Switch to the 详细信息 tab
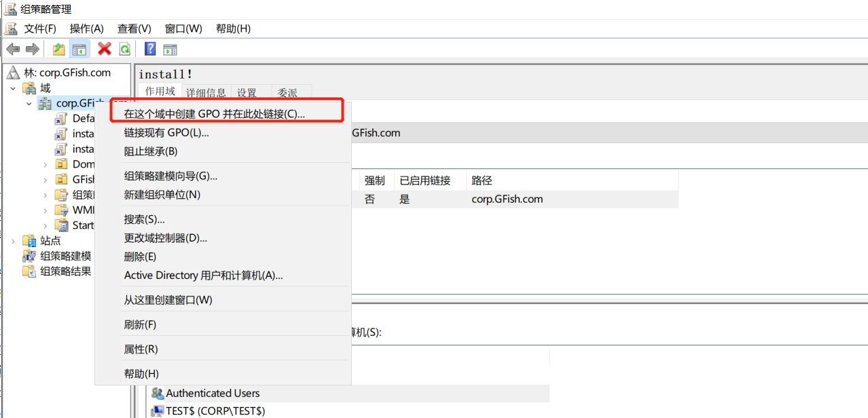The width and height of the screenshot is (868, 418). coord(206,93)
